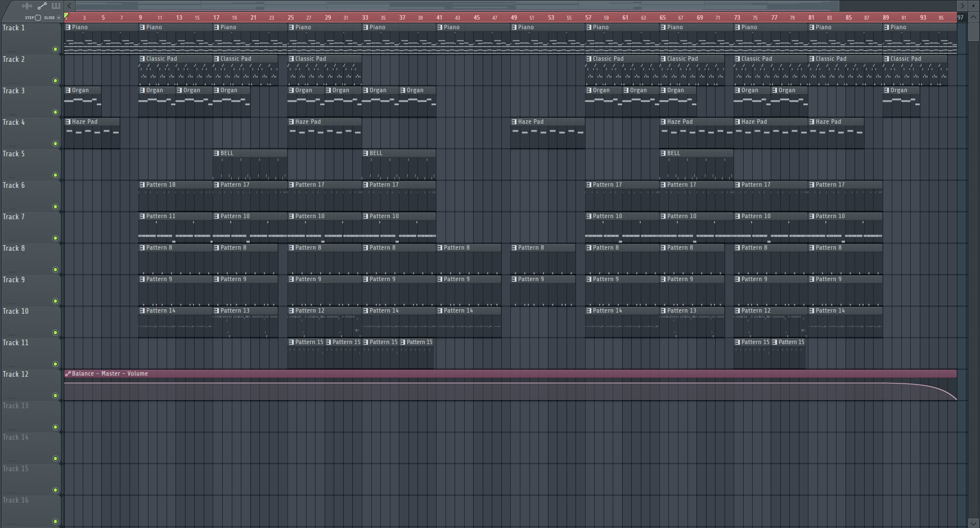Select the Balance - Master - Volume clip title

click(110, 373)
